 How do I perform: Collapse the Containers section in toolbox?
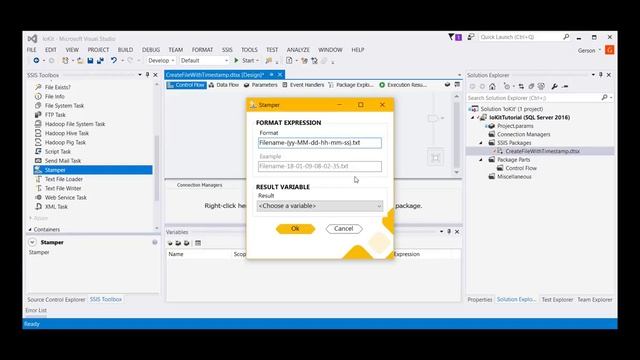tap(30, 230)
